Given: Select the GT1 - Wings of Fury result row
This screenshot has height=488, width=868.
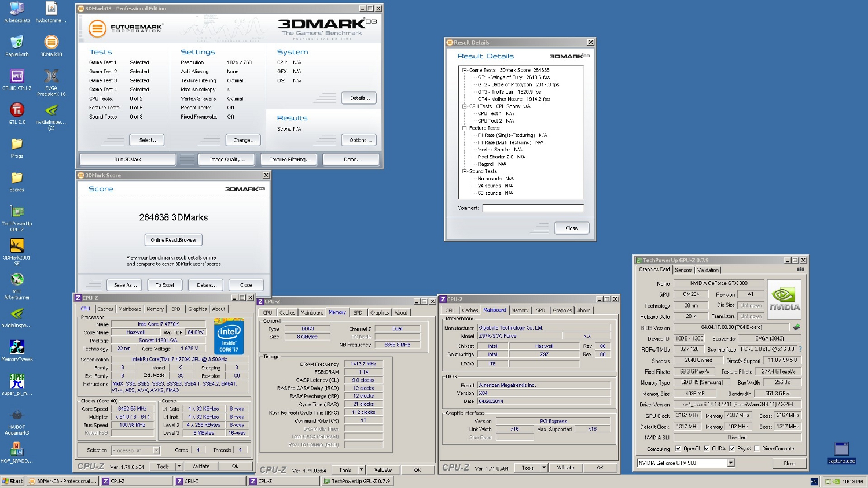Looking at the screenshot, I should (x=513, y=77).
